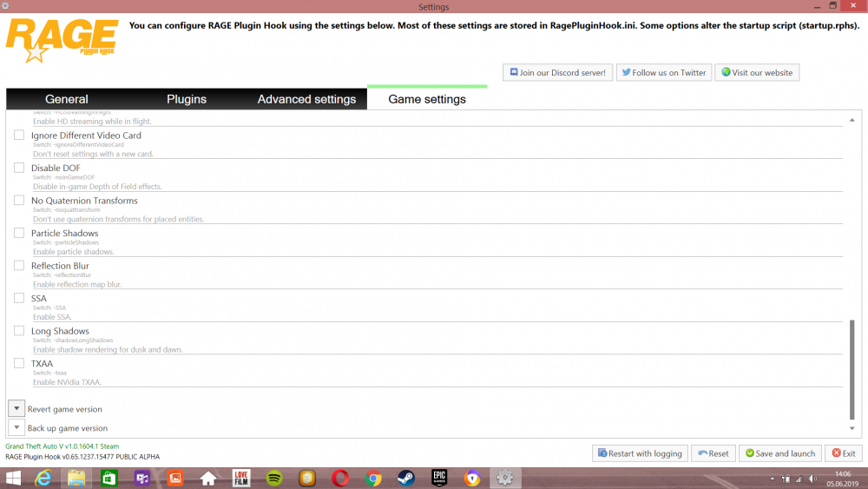Screen dimensions: 868x489
Task: Show hidden system tray icons
Action: [x=773, y=479]
